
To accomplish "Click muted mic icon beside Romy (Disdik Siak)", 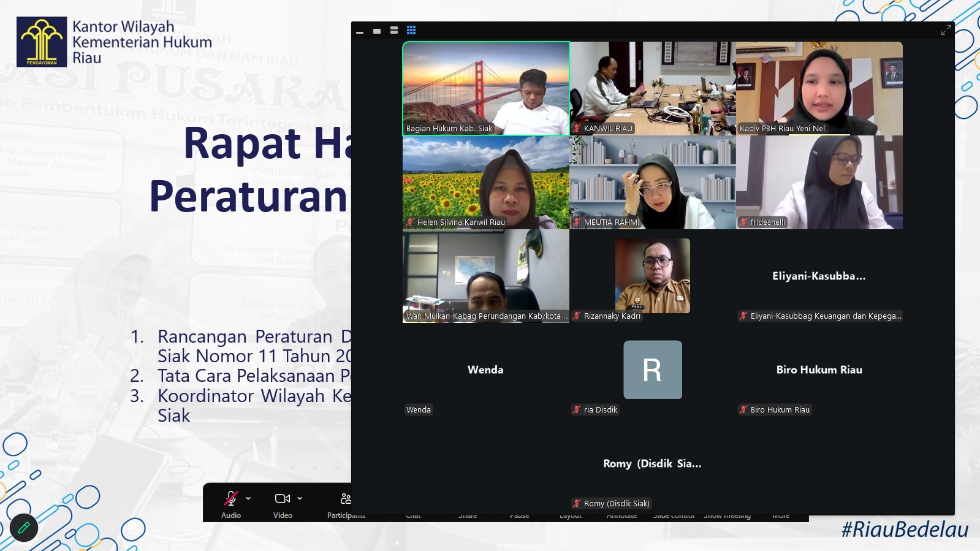I will tap(577, 504).
